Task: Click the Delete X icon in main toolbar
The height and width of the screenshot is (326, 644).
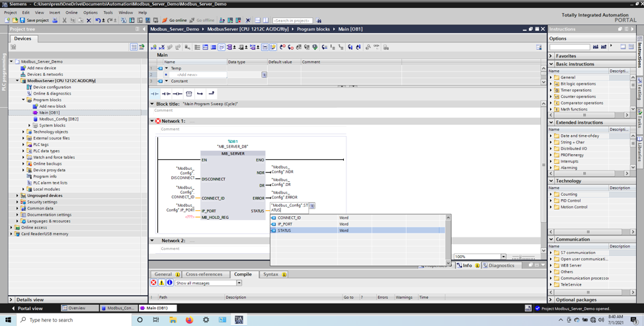Action: [x=89, y=20]
